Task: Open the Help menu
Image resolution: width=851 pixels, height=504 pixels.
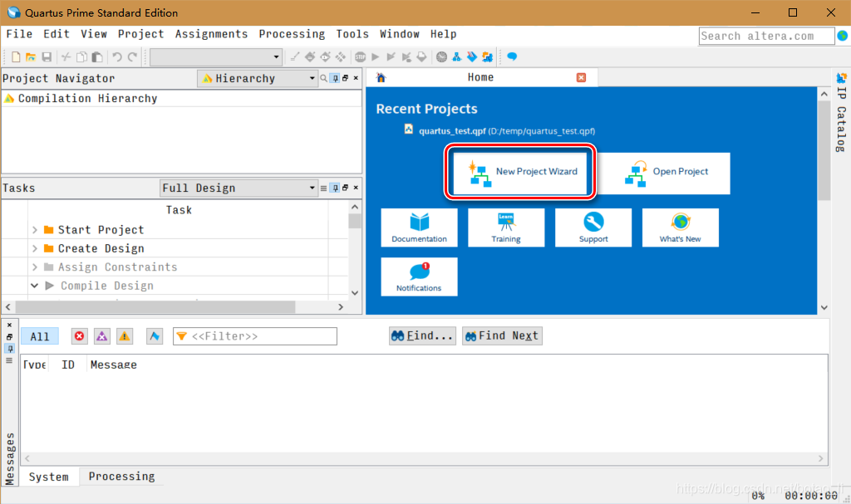Action: 444,34
